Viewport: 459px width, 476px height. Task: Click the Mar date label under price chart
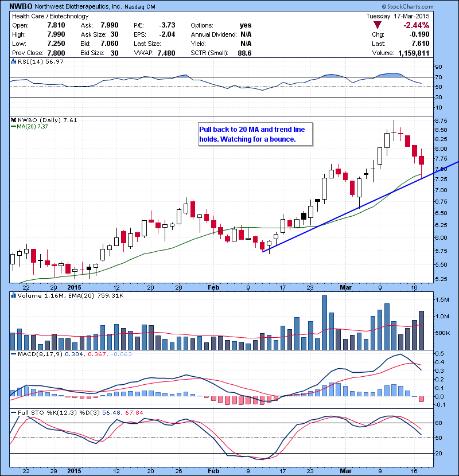[x=346, y=287]
